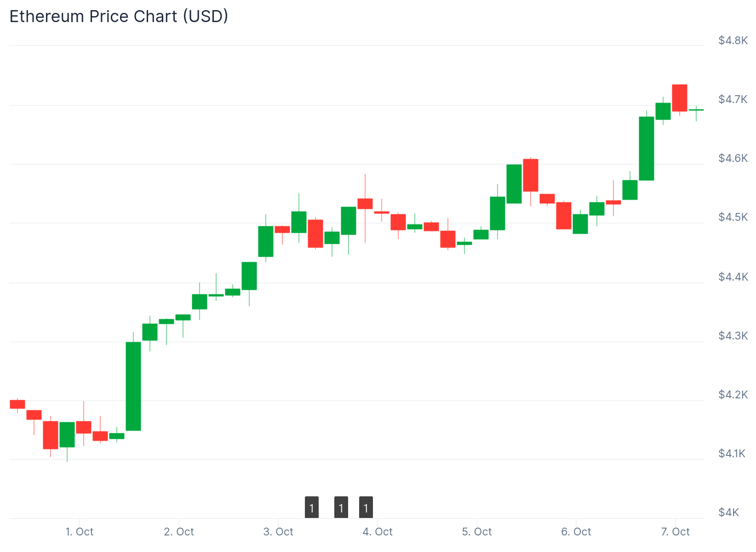Screen dimensions: 756x552
Task: Click the '5. Oct' date axis label
Action: coord(477,532)
